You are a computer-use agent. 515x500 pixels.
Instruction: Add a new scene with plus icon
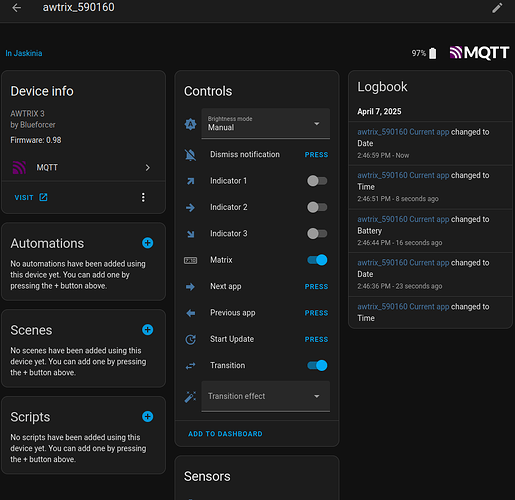147,330
